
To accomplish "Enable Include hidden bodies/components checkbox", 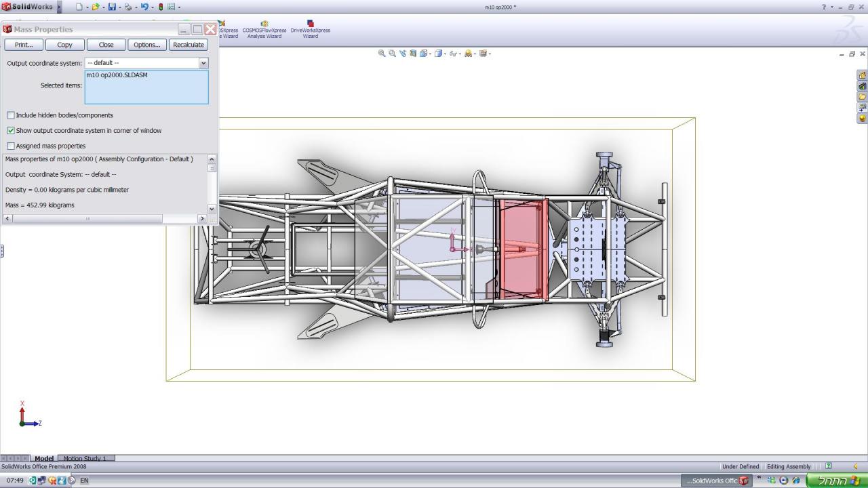I will point(11,115).
